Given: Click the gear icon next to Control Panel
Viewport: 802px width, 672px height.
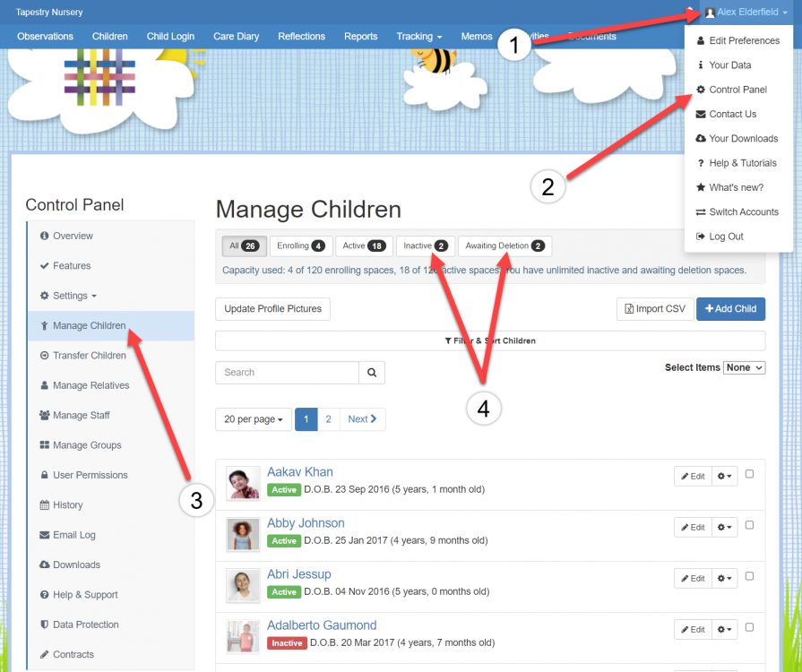Looking at the screenshot, I should [701, 90].
